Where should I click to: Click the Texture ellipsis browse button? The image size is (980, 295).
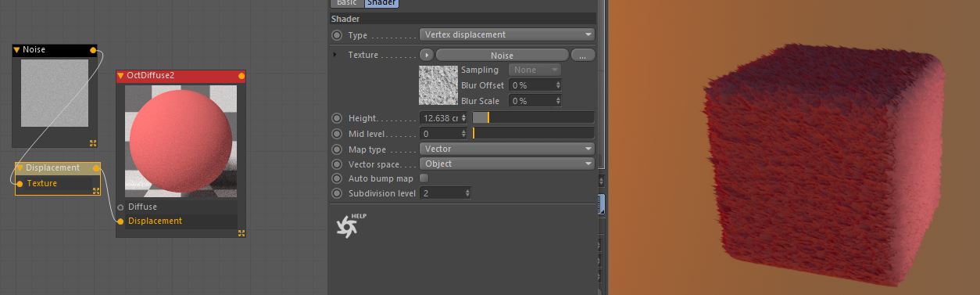click(x=583, y=56)
